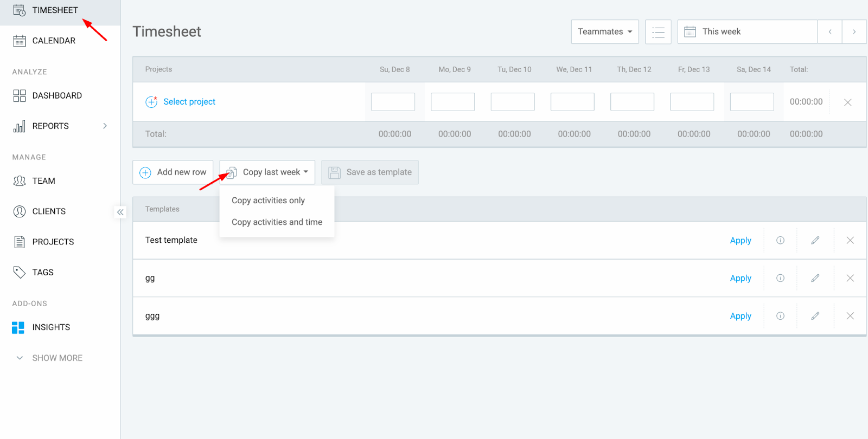Open the Teammates dropdown
Viewport: 868px width, 439px height.
pos(605,32)
